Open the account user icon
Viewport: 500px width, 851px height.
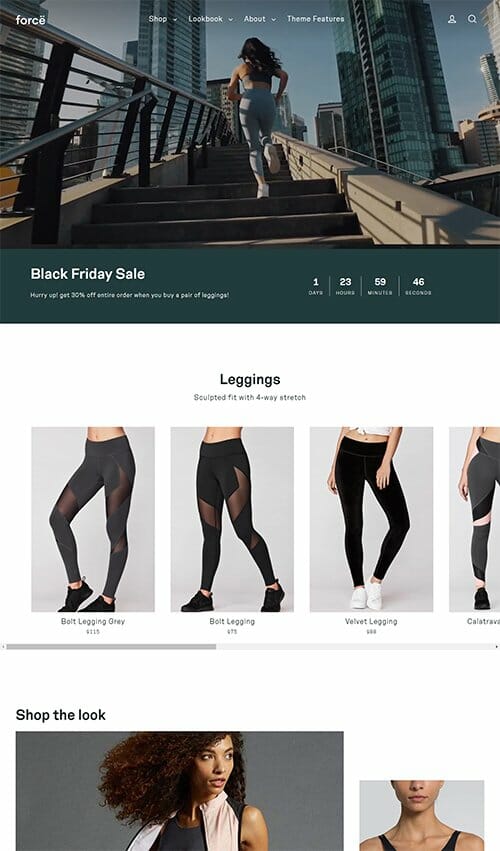click(452, 19)
